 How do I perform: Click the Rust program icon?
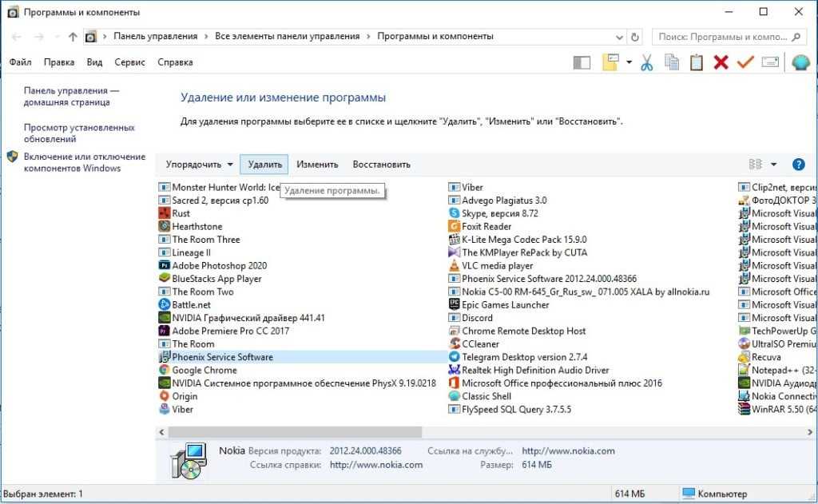pyautogui.click(x=165, y=213)
